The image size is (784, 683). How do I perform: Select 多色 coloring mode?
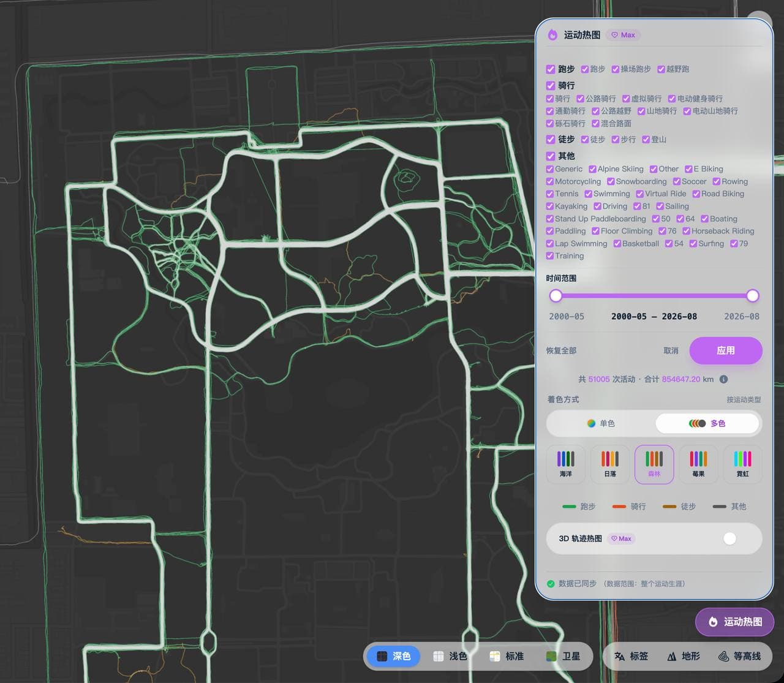coord(707,423)
